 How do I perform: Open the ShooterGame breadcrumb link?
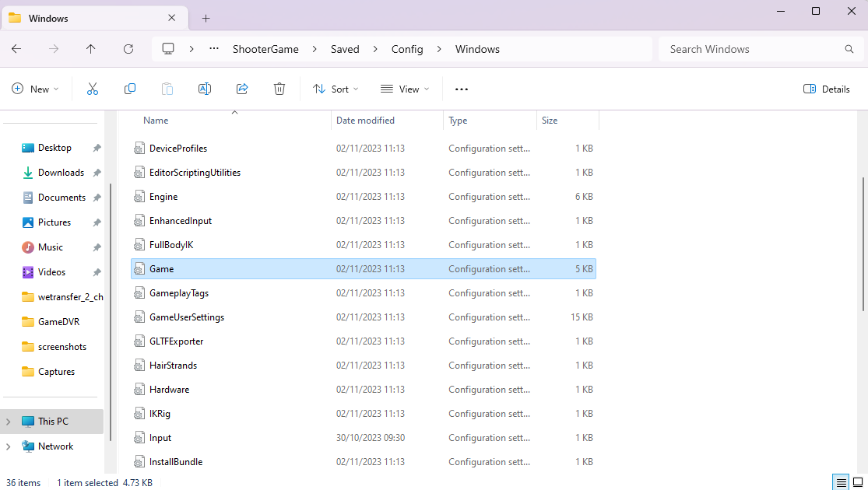coord(265,49)
